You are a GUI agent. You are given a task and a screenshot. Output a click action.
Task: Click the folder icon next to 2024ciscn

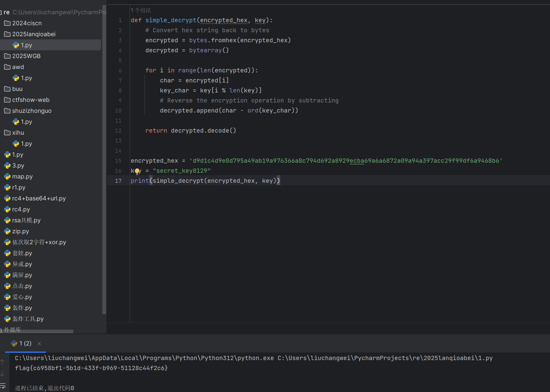click(x=7, y=23)
